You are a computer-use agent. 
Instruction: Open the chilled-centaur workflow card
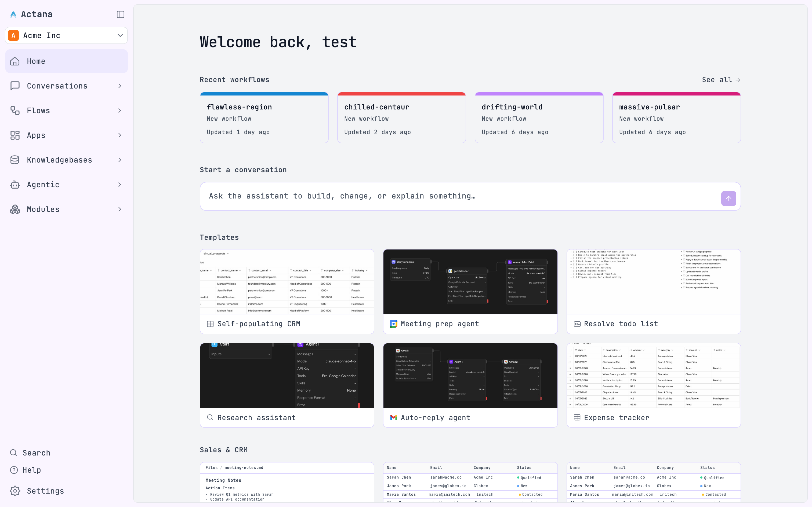[x=401, y=118]
